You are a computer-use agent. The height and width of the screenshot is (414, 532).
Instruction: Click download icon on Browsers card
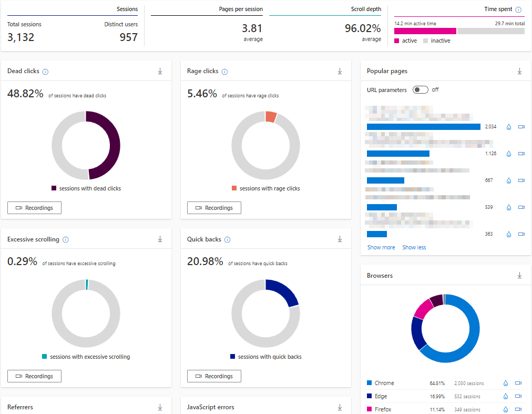click(x=519, y=276)
